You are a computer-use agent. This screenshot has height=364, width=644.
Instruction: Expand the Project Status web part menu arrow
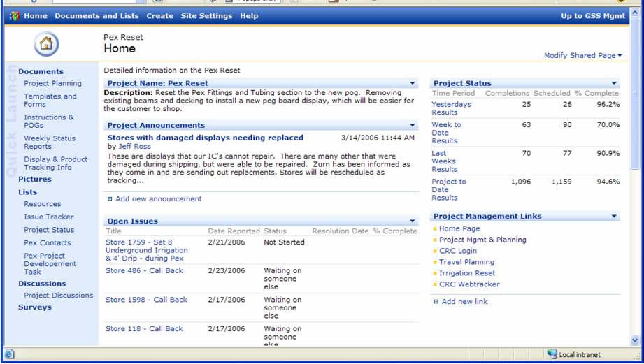click(x=614, y=83)
